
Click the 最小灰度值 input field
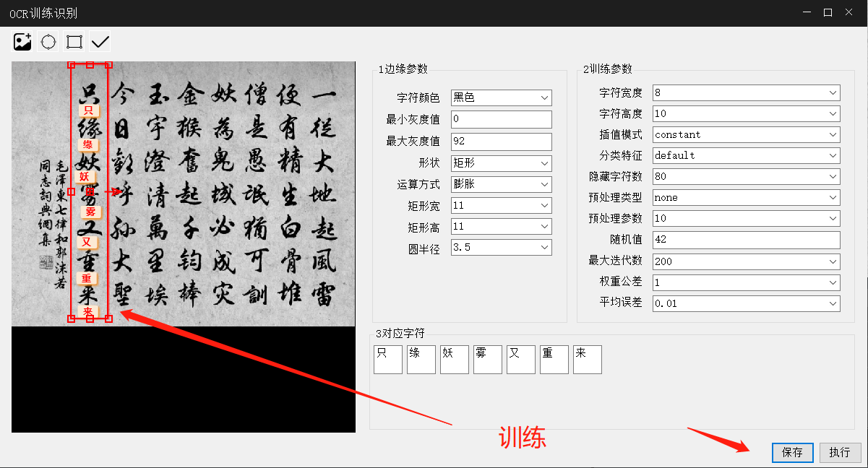(501, 118)
